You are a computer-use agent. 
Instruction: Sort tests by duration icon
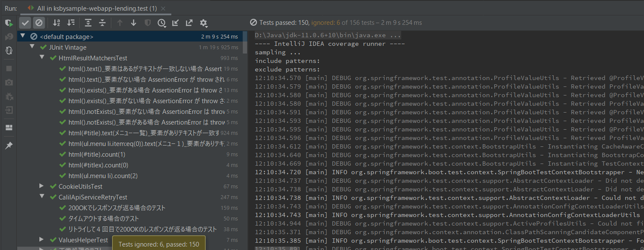click(71, 23)
